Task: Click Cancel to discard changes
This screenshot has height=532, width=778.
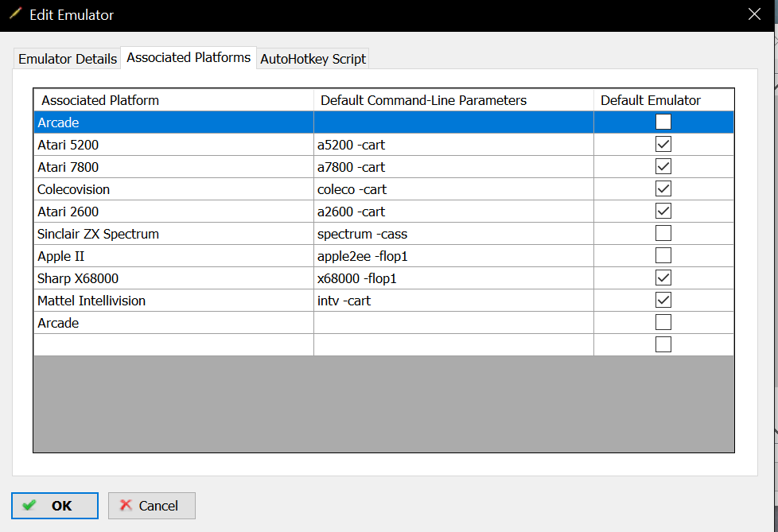Action: [x=152, y=506]
